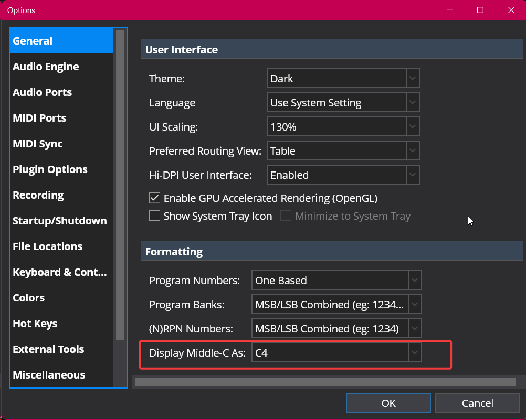
Task: Expand the Program Banks dropdown
Action: [x=336, y=304]
